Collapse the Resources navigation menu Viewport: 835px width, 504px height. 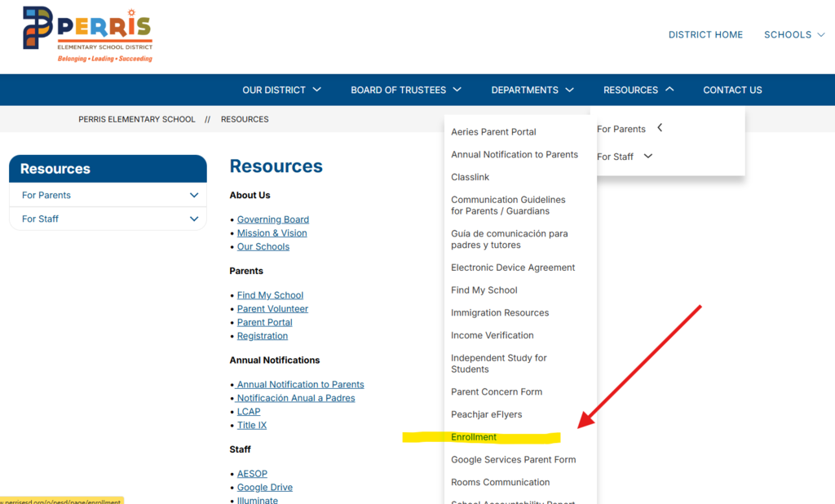pos(638,90)
